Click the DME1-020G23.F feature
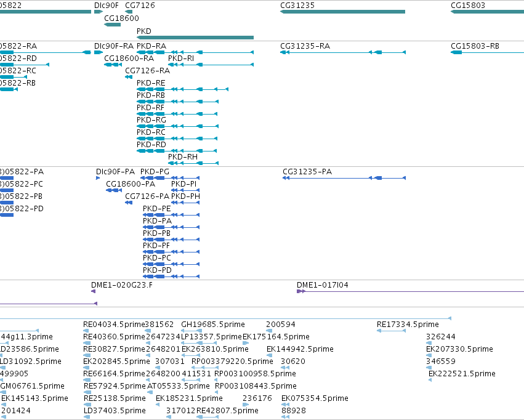The image size is (524, 420). click(x=93, y=292)
